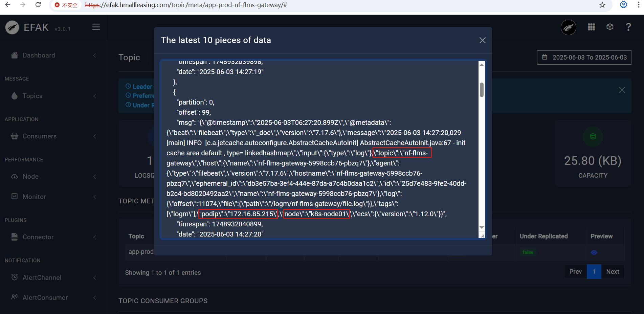The height and width of the screenshot is (314, 644).
Task: Click the feather avatar icon in header
Action: coord(569,27)
